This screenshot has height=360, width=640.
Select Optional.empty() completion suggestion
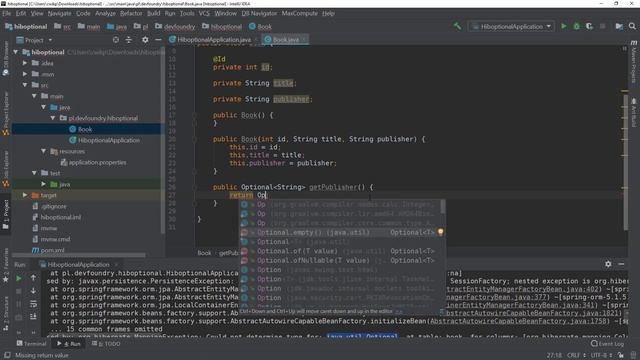342,232
